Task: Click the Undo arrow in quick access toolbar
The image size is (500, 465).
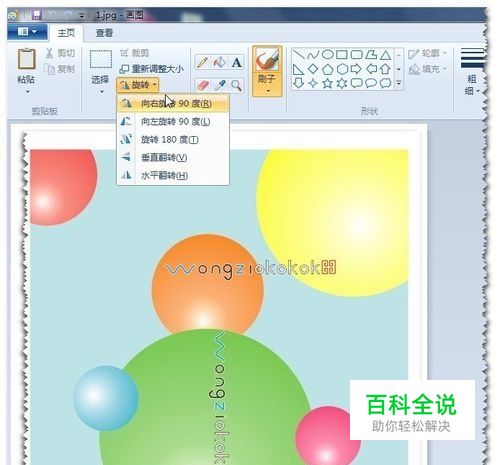Action: point(53,14)
